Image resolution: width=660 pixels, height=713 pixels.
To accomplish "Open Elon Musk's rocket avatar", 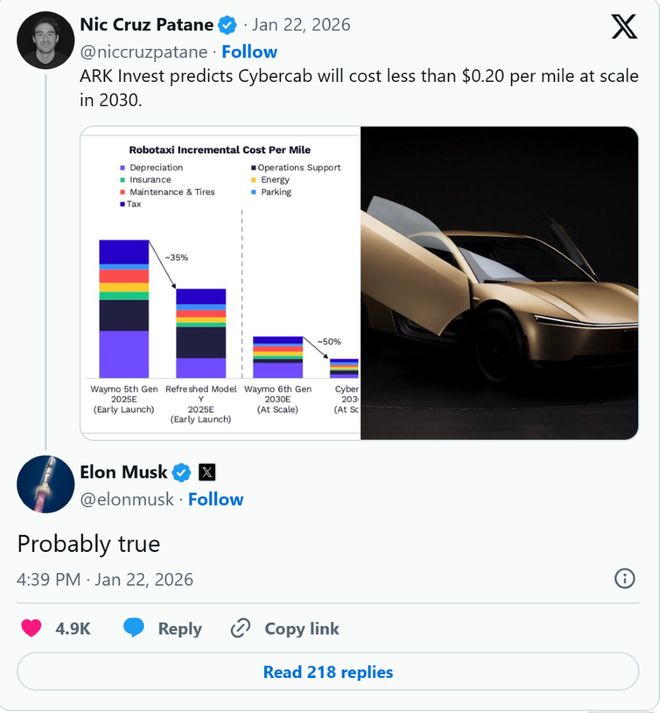I will point(45,483).
